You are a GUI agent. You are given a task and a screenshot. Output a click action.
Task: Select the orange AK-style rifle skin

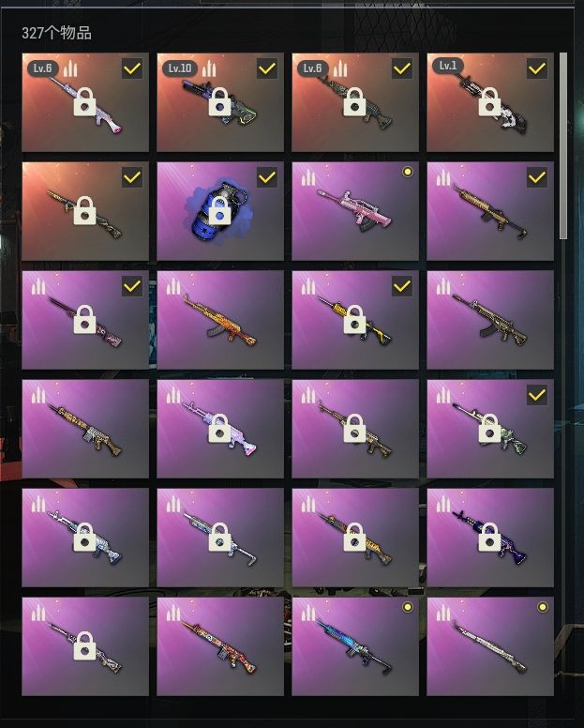220,320
